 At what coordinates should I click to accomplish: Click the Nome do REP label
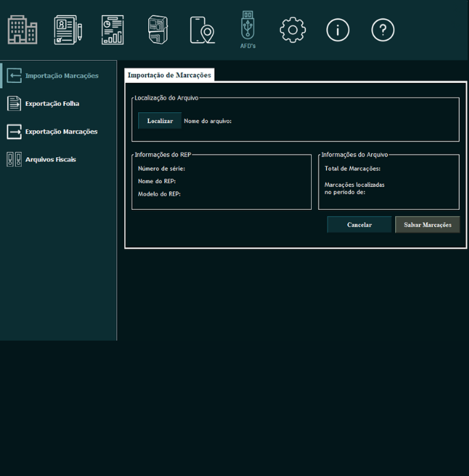pyautogui.click(x=157, y=181)
